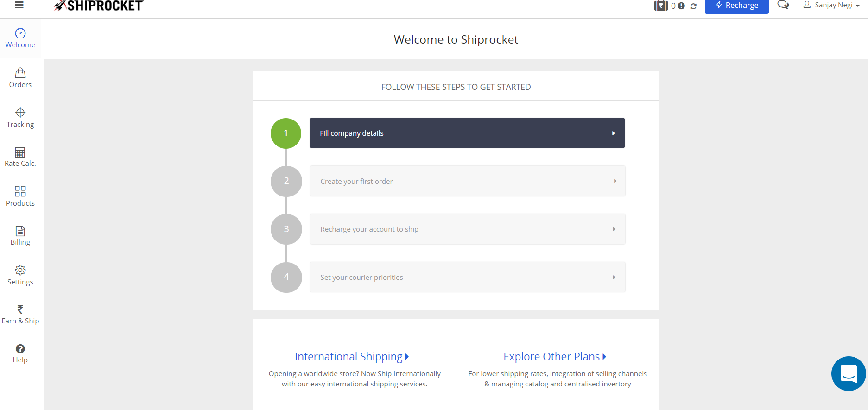868x410 pixels.
Task: Go to Tracking in the sidebar
Action: click(x=20, y=118)
